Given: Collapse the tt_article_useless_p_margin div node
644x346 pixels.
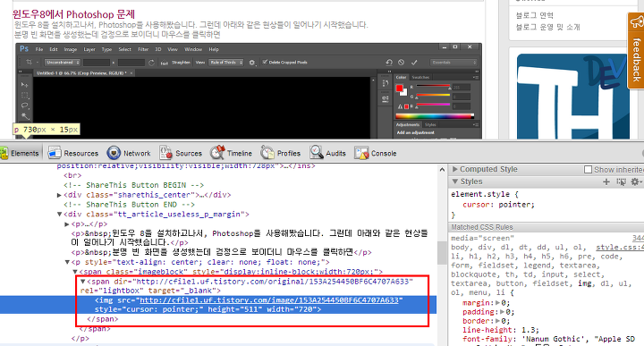Looking at the screenshot, I should coord(59,215).
